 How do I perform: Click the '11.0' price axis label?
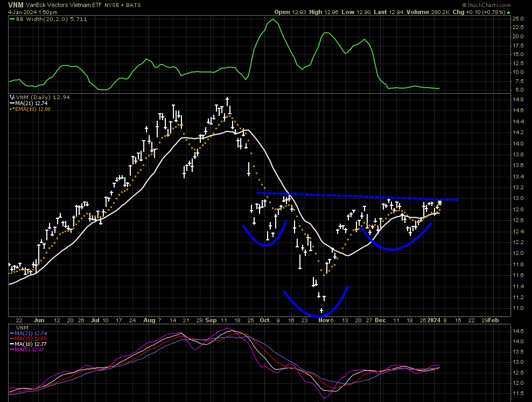[x=518, y=308]
